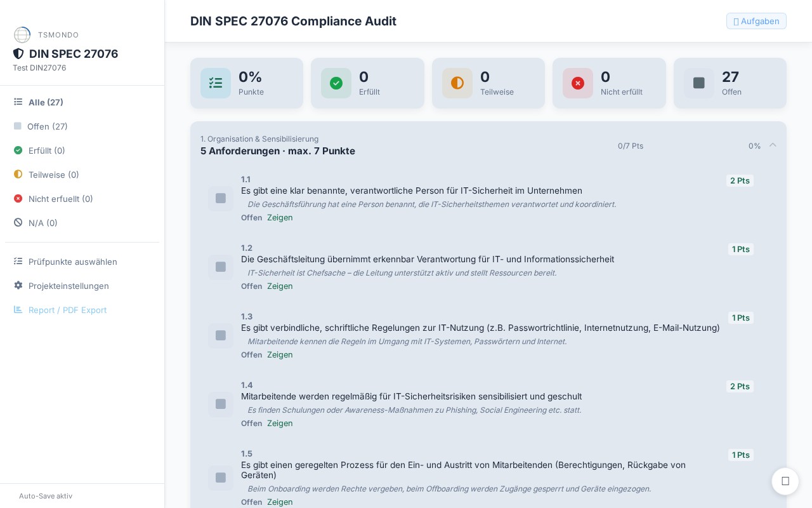Click the '1 Pts' badge of requirement 1.5

741,455
